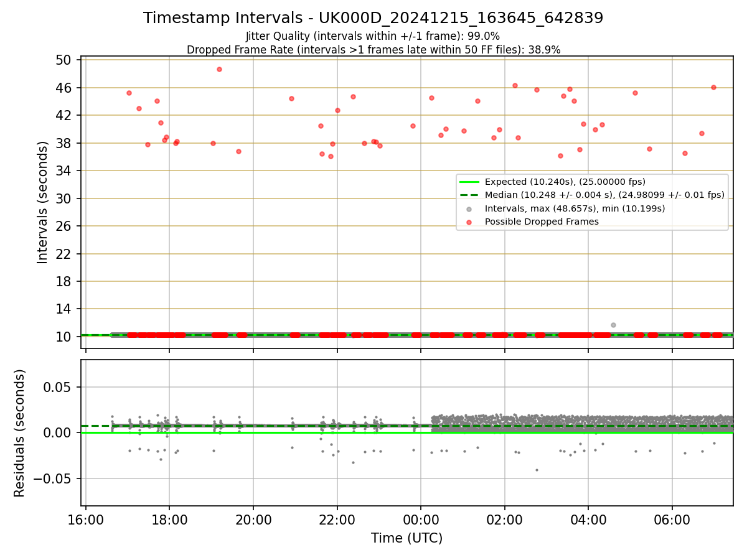747x560 pixels.
Task: Click the x-axis tick label '06:00'
Action: [x=672, y=519]
